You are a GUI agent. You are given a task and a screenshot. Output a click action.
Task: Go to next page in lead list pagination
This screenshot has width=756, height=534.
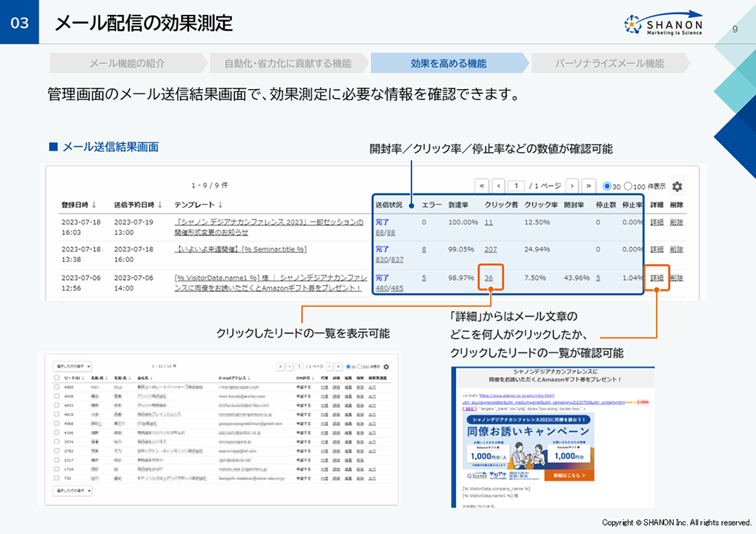[329, 366]
